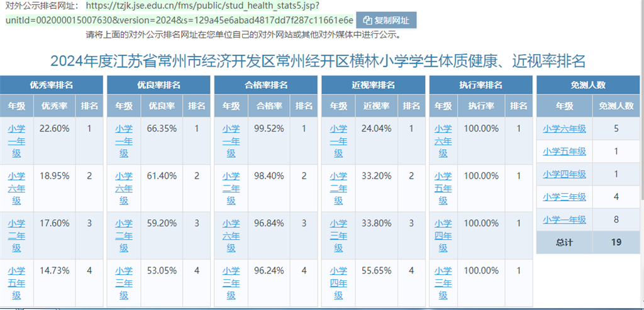
Task: Select the 55.65% 近视率 value
Action: 377,270
